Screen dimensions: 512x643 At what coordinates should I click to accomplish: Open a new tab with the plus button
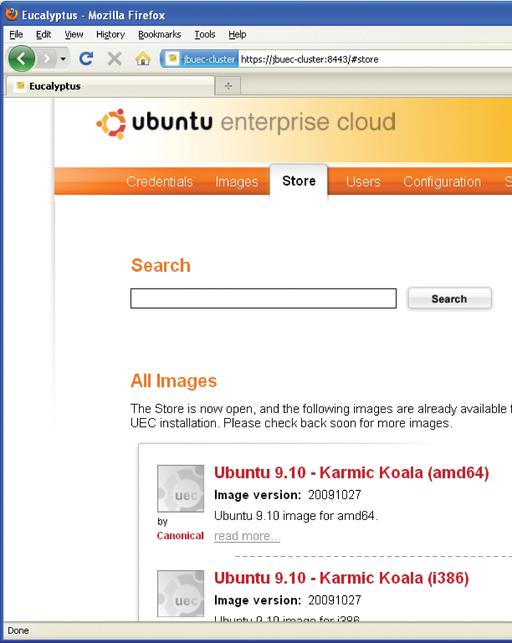tap(228, 86)
